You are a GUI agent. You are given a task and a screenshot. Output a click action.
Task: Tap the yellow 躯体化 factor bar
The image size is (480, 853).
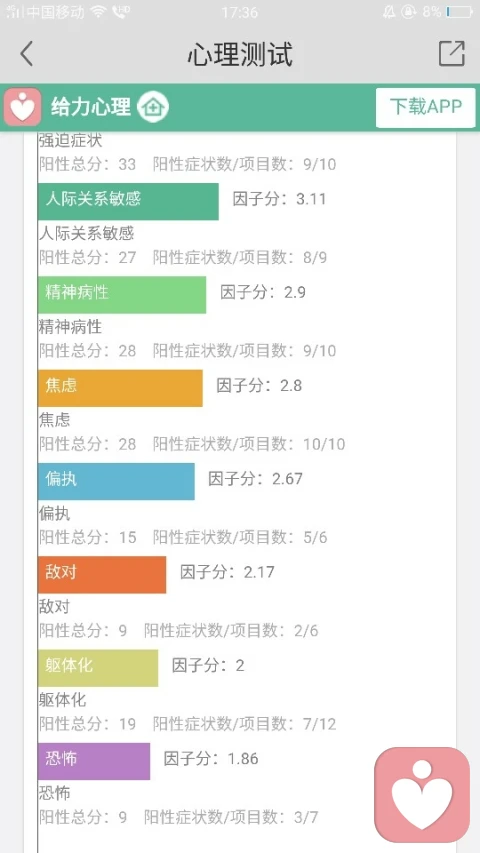[98, 668]
